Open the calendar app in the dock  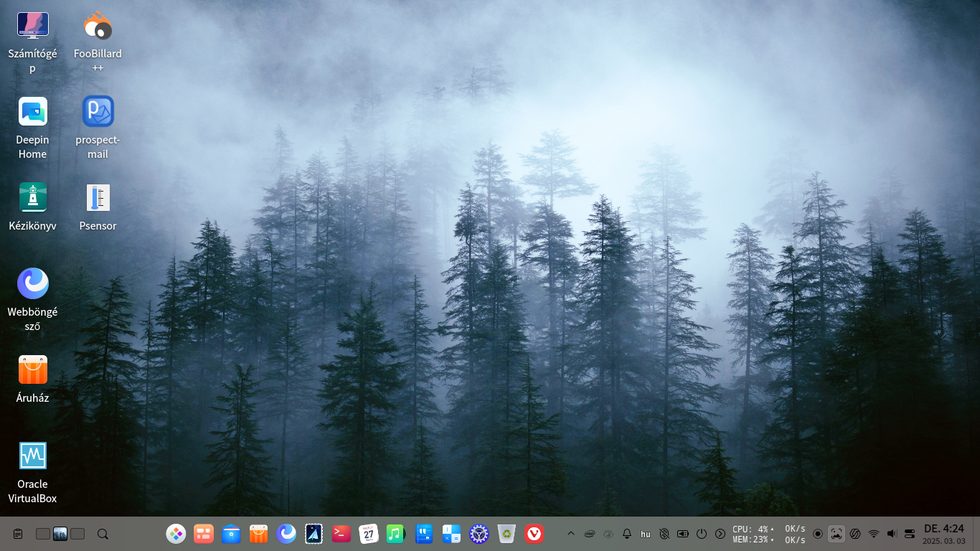369,534
